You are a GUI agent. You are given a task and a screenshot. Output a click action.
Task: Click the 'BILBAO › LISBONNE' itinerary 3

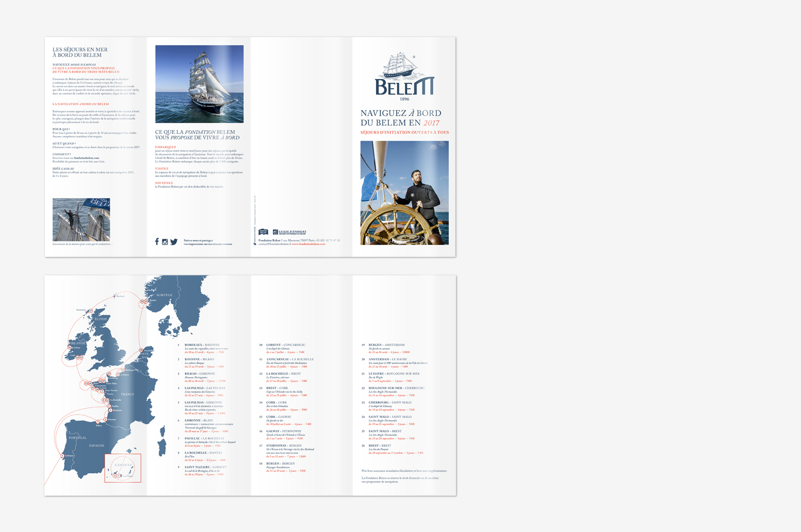tap(200, 374)
